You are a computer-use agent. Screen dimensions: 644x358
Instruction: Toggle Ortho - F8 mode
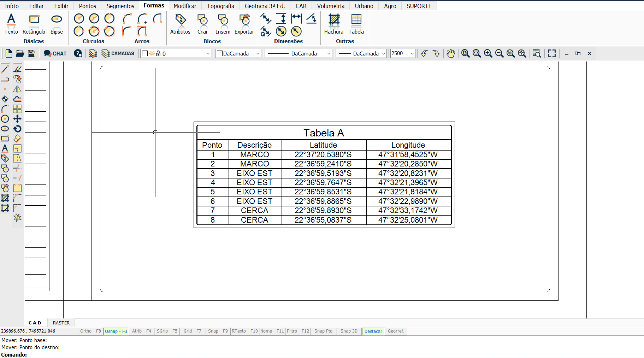click(x=90, y=331)
